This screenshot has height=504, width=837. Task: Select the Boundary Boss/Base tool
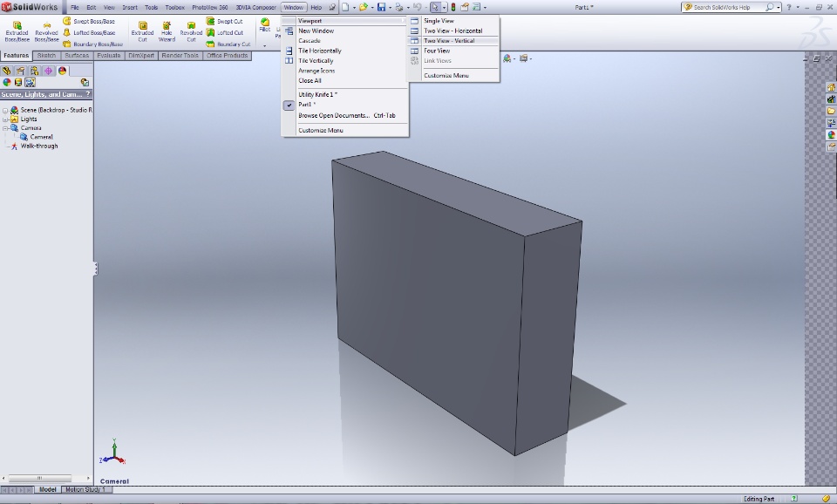(92, 44)
